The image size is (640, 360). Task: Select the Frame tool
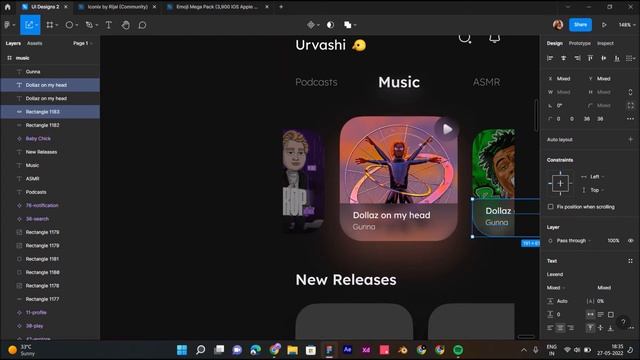pyautogui.click(x=50, y=25)
